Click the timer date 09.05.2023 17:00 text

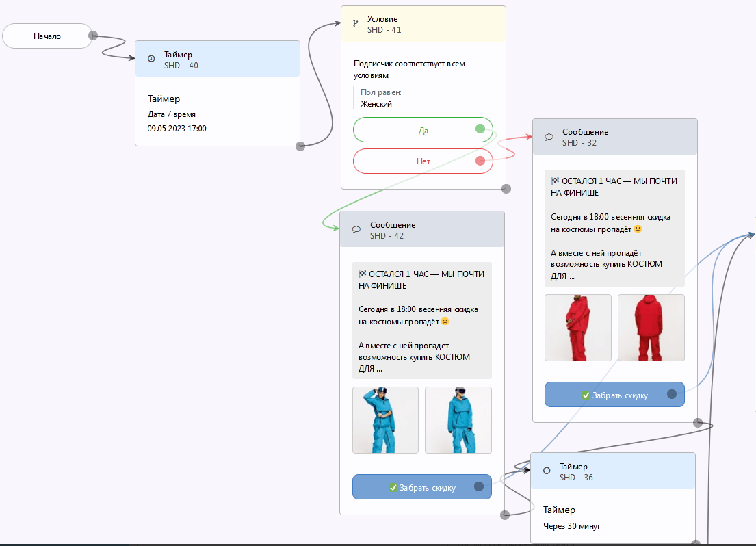click(x=177, y=129)
